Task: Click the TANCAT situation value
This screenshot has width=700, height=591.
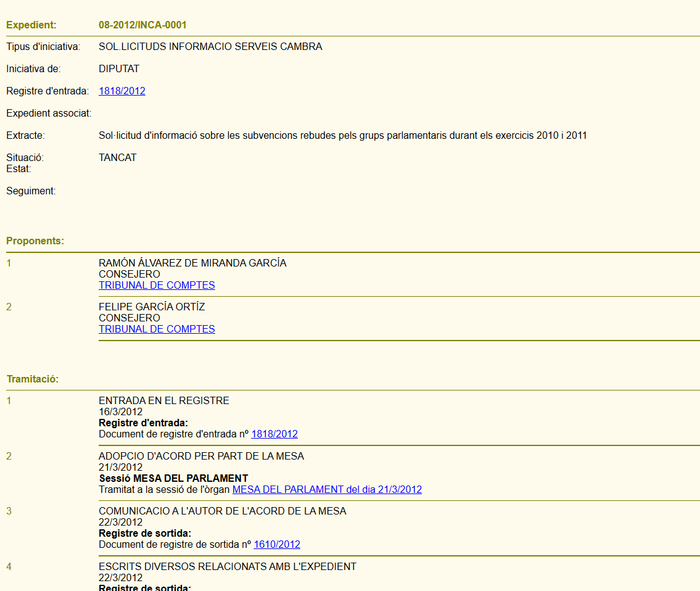Action: (117, 158)
